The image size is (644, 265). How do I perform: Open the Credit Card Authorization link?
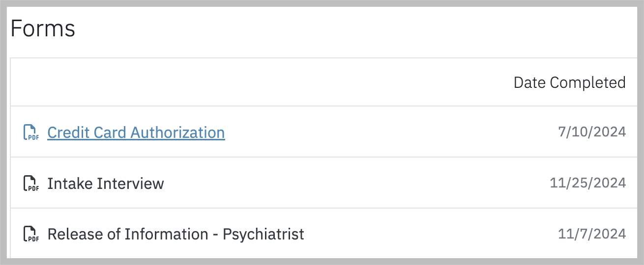point(136,132)
